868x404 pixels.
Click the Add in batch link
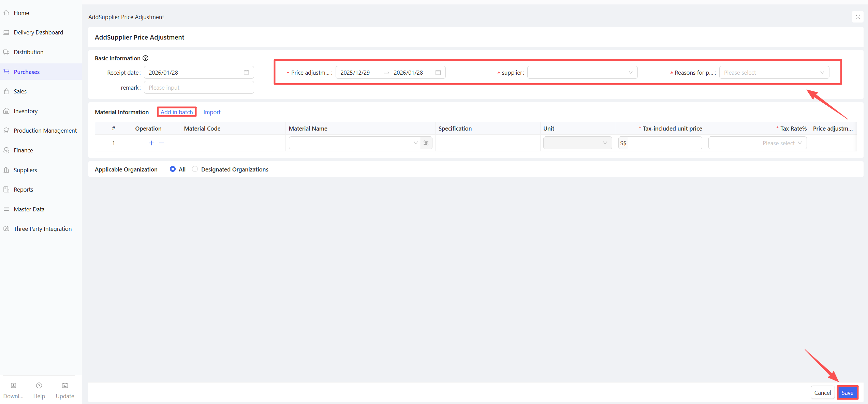[x=177, y=112]
